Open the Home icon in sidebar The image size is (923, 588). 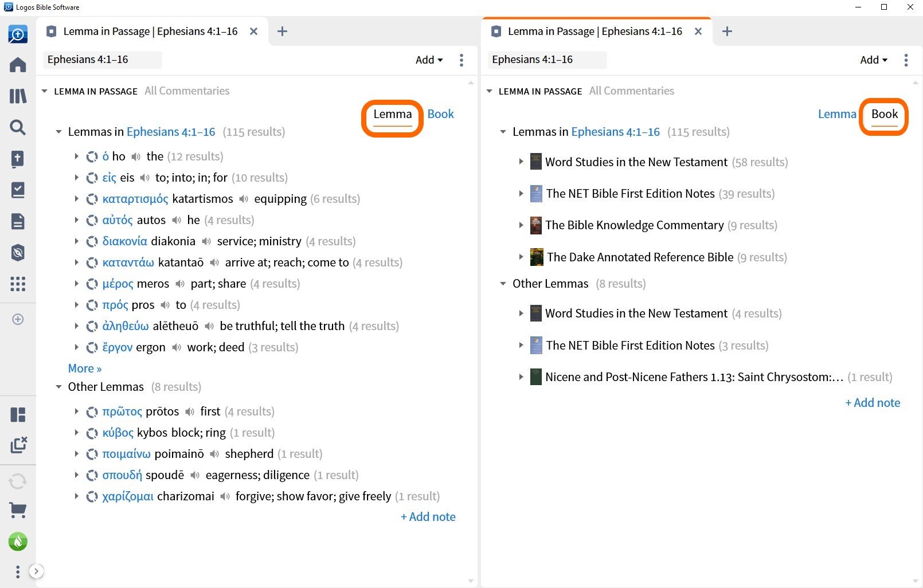coord(18,65)
